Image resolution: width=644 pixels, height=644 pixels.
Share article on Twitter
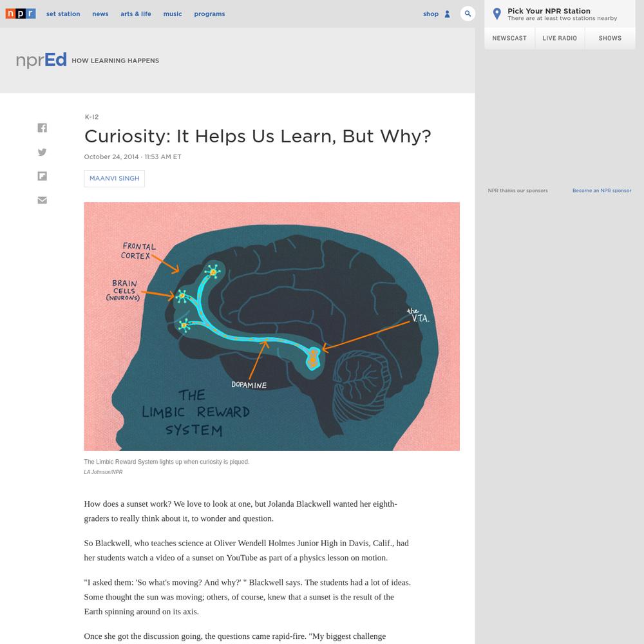(42, 152)
